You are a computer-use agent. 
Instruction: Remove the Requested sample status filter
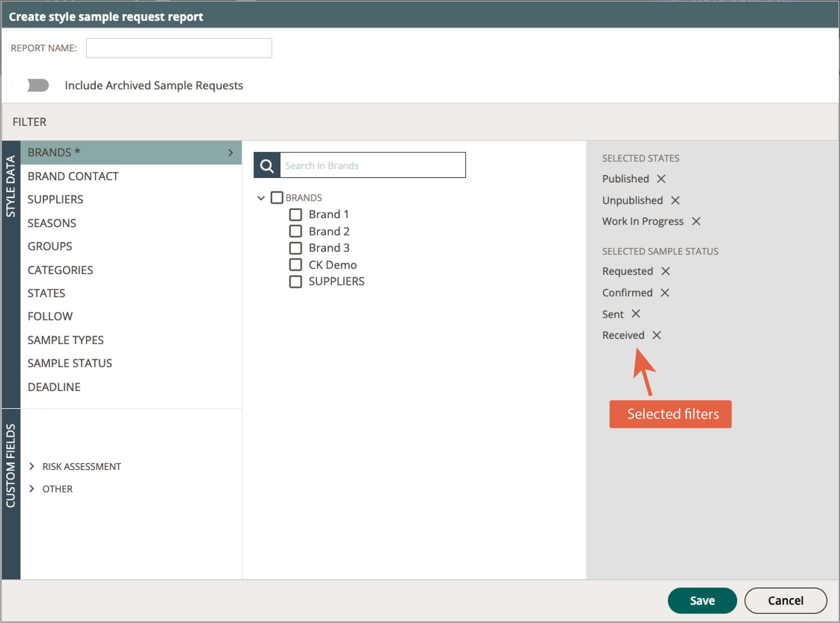click(x=665, y=271)
